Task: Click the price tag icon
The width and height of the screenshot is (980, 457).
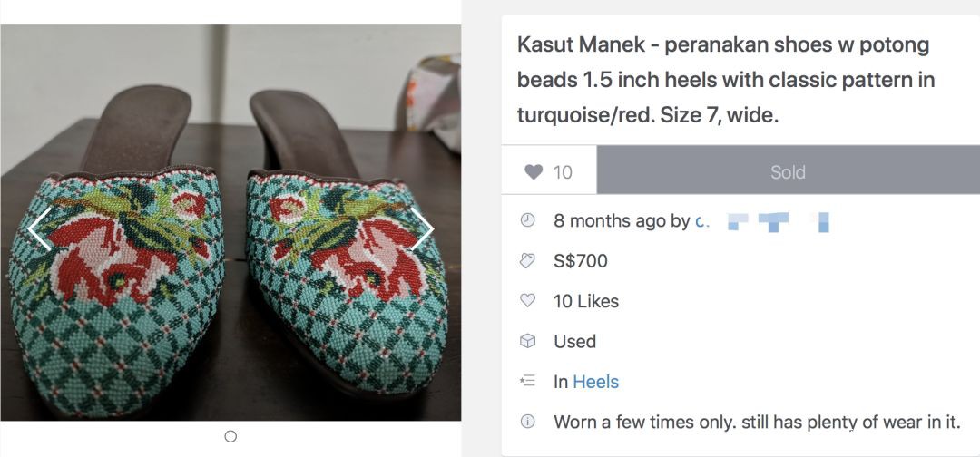Action: click(527, 261)
